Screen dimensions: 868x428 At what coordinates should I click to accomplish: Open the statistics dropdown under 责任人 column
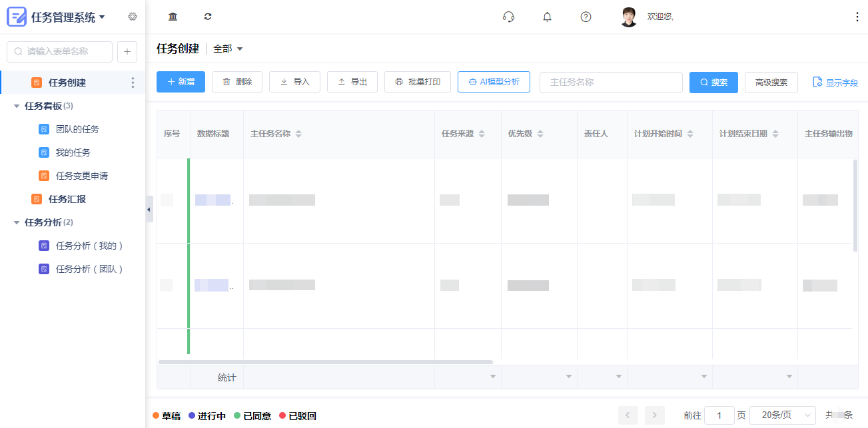tap(619, 377)
